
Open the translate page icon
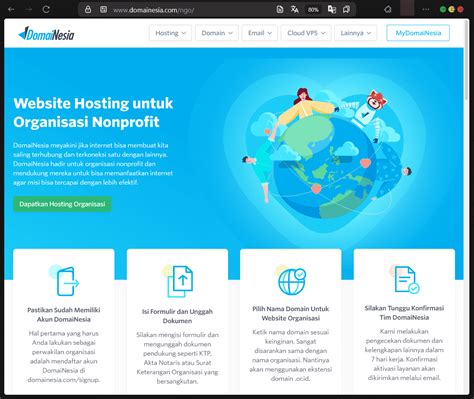pyautogui.click(x=295, y=9)
